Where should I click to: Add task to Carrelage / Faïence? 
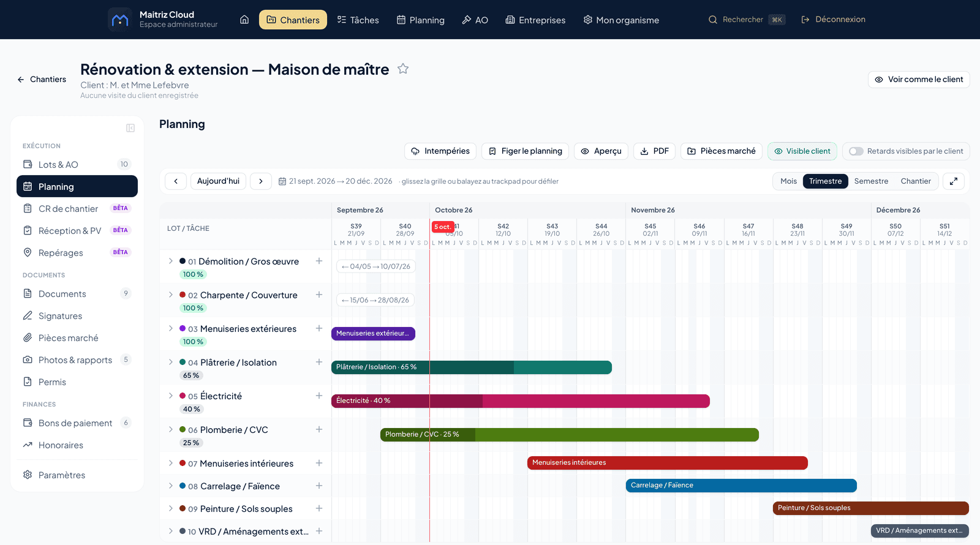(x=319, y=486)
